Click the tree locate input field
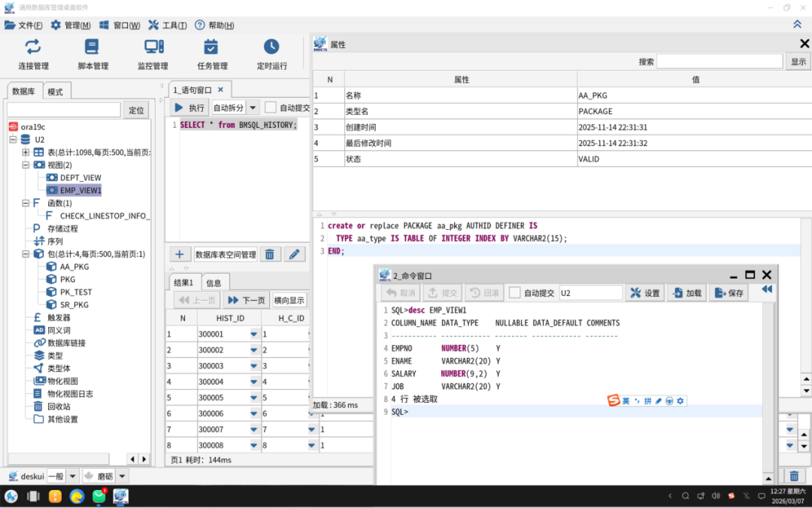The width and height of the screenshot is (812, 508). coord(64,110)
